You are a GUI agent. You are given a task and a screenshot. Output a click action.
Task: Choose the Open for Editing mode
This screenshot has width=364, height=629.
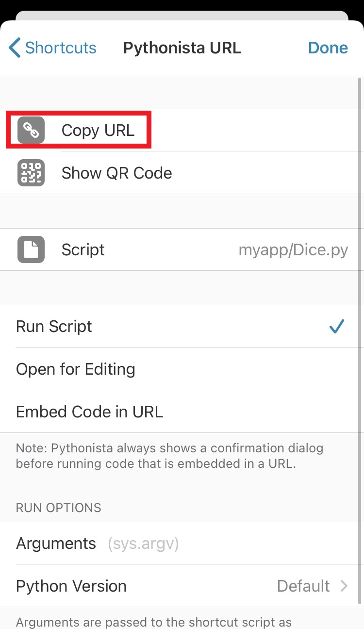[76, 369]
